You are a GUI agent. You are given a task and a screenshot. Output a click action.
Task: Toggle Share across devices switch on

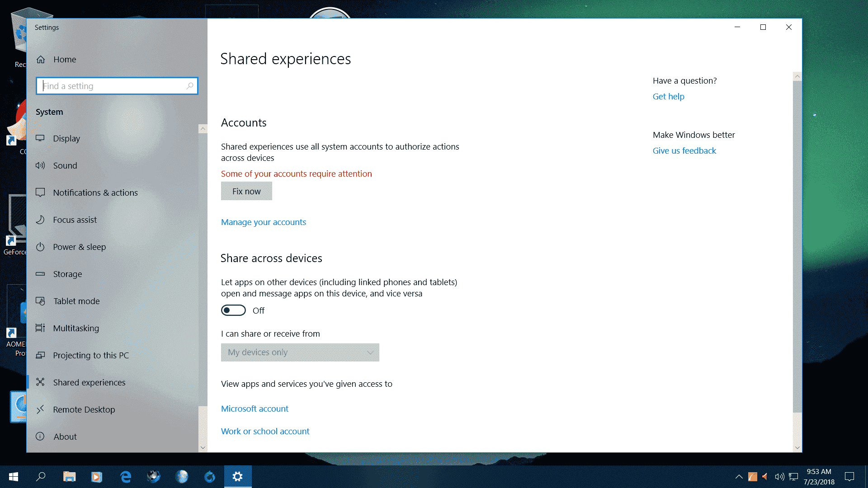coord(233,310)
